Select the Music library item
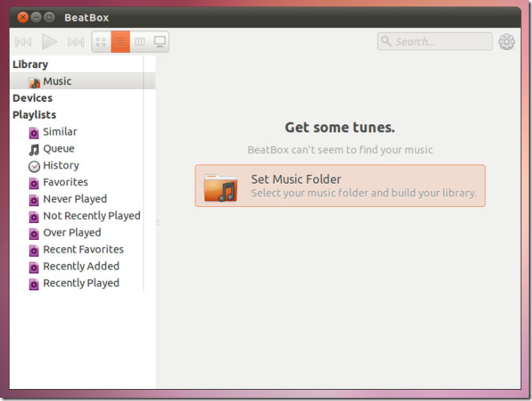The height and width of the screenshot is (401, 532). tap(83, 81)
